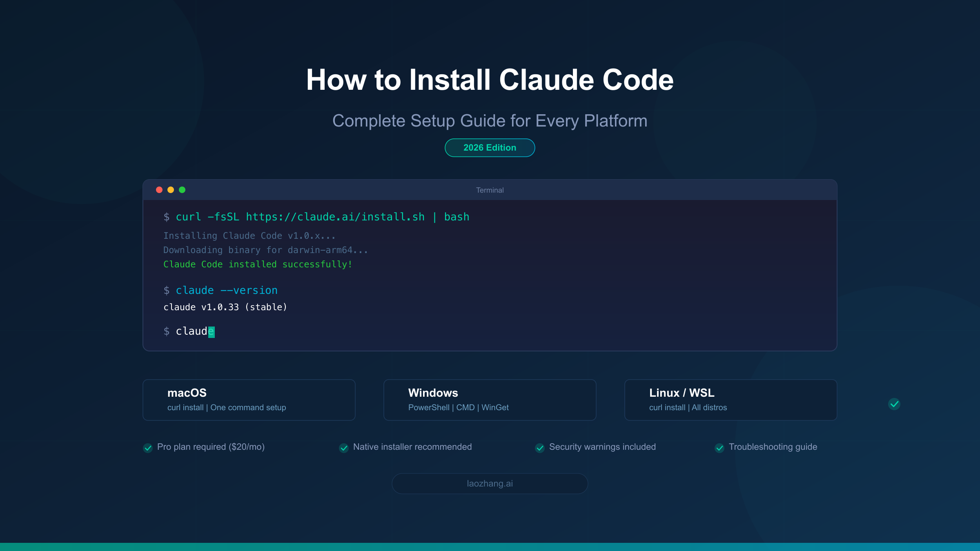This screenshot has width=980, height=551.
Task: Click the check icon beside Troubleshooting guide
Action: click(x=719, y=448)
